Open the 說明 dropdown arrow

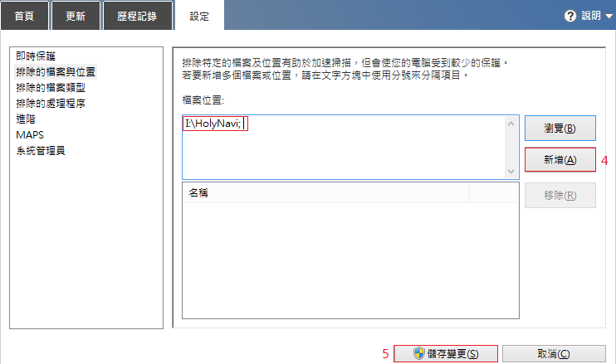(x=609, y=16)
